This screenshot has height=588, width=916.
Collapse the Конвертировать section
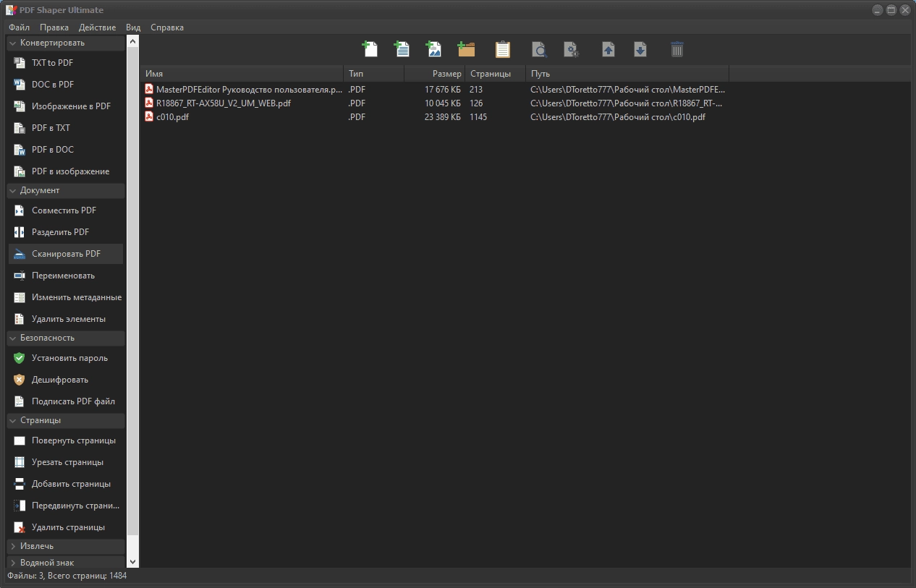click(x=66, y=43)
